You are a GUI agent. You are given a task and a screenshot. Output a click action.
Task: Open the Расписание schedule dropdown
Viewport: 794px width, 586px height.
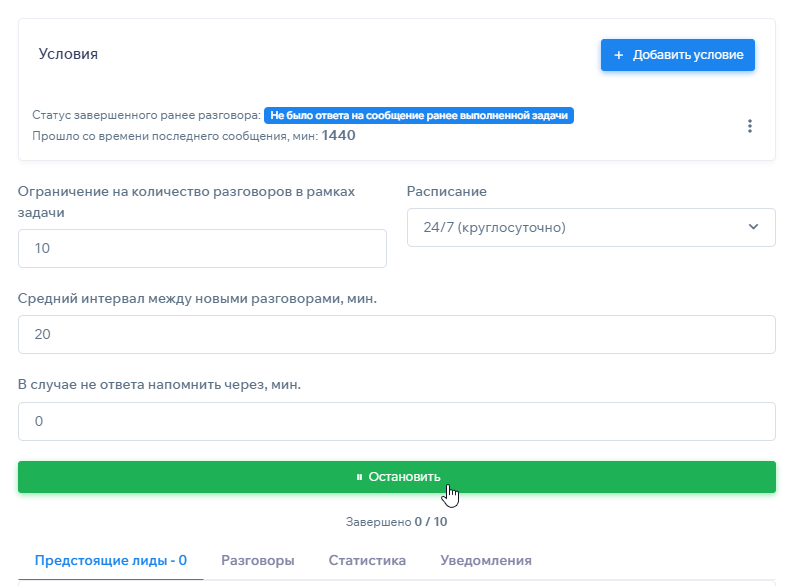[590, 227]
